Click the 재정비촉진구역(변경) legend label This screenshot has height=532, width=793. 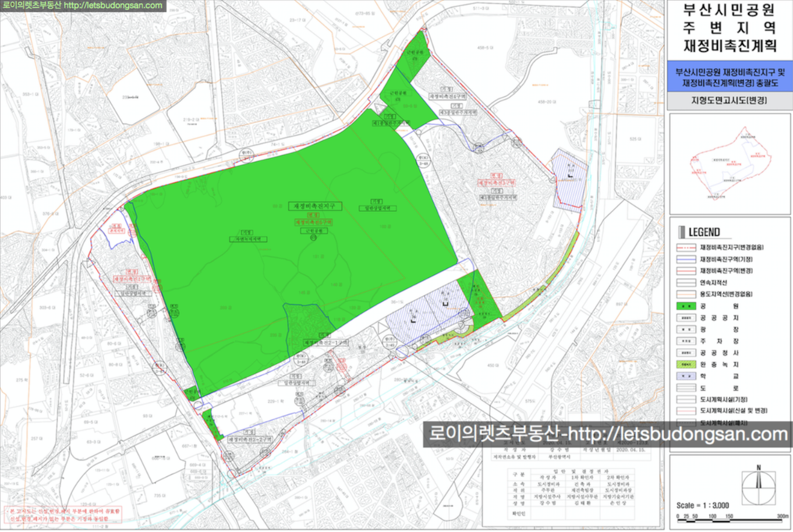[x=726, y=271]
